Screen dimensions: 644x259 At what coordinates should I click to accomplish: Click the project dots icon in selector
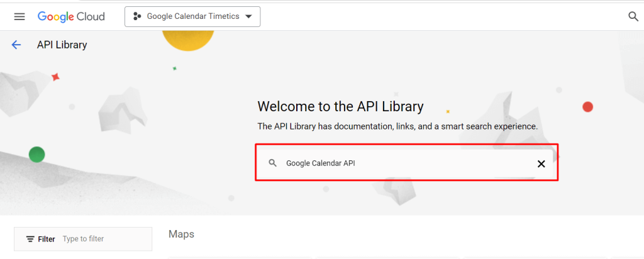[137, 16]
